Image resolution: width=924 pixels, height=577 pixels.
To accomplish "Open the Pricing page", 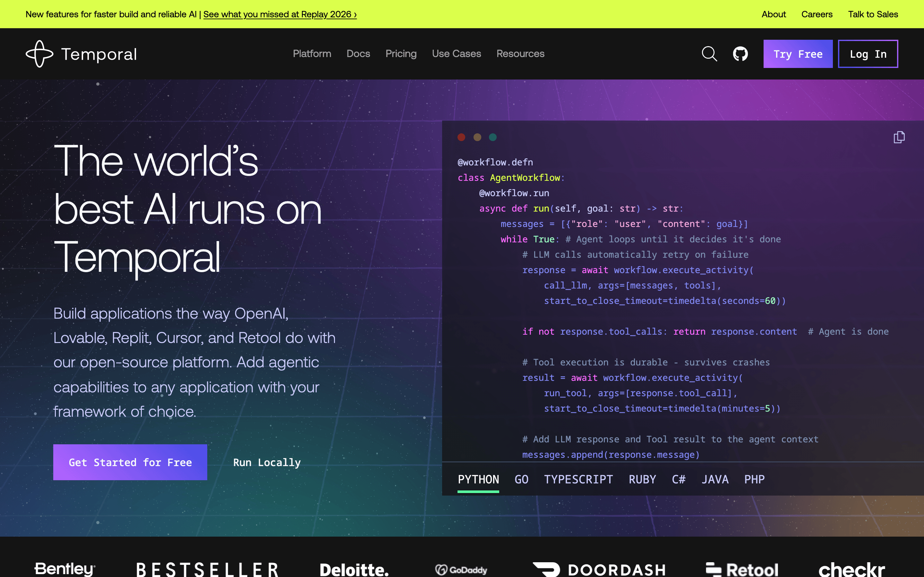I will point(401,54).
